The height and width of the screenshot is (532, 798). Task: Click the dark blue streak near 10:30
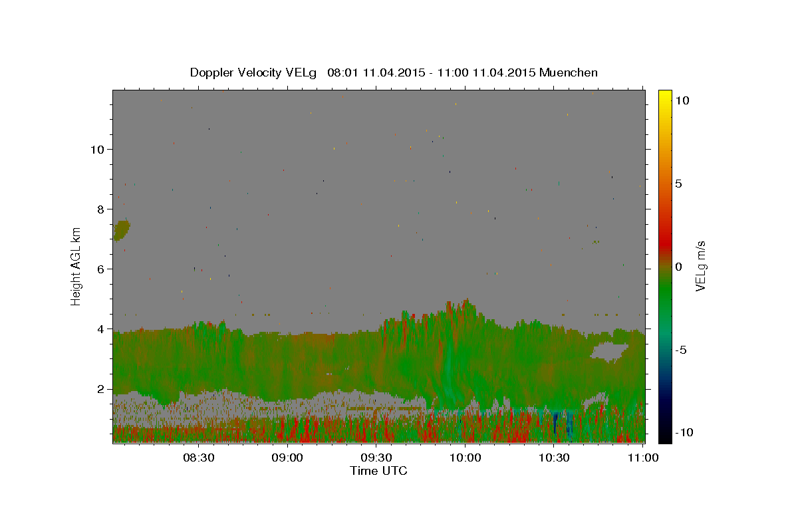(x=556, y=424)
